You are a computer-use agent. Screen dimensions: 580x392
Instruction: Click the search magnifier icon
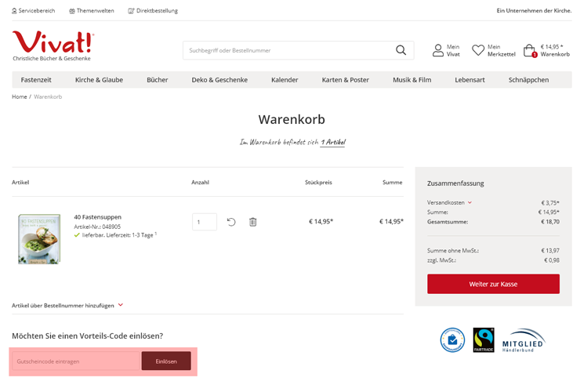tap(401, 50)
